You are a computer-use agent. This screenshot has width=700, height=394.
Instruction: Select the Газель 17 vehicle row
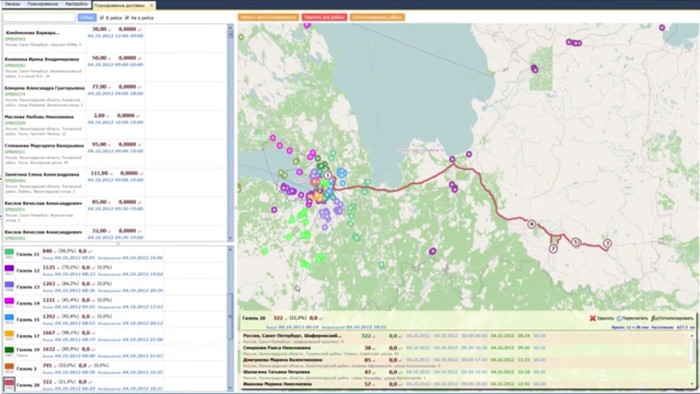(x=115, y=336)
